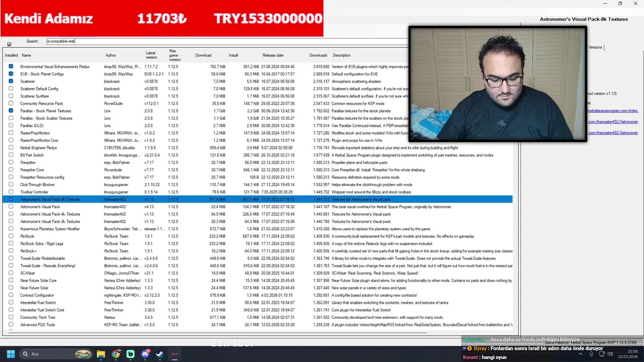Select the B9 Part Switch mod
This screenshot has width=644, height=362.
click(258, 155)
